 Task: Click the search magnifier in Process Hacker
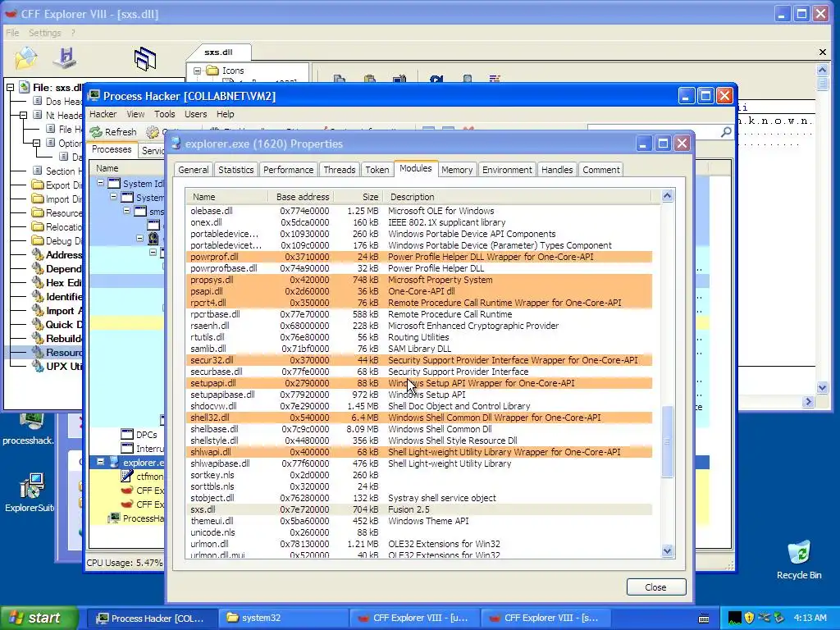726,132
